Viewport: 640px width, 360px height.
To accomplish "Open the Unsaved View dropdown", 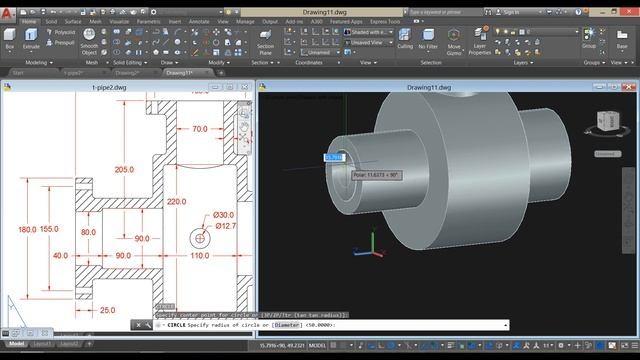I will (369, 42).
